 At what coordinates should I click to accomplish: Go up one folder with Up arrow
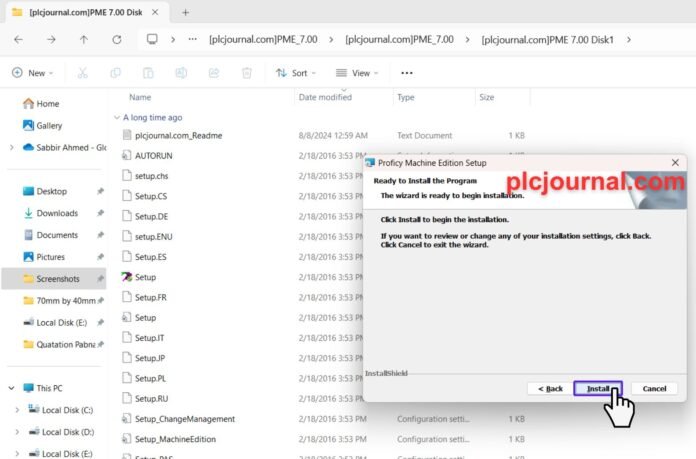[x=84, y=40]
